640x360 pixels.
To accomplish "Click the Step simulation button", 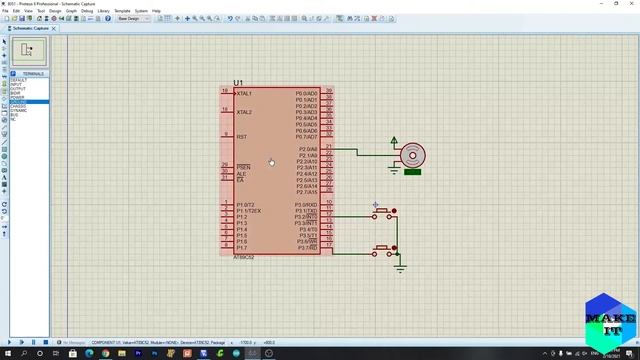I will tap(22, 342).
